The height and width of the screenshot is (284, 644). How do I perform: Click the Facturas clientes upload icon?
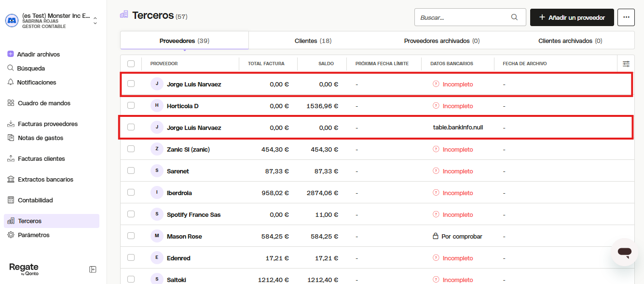click(x=11, y=158)
